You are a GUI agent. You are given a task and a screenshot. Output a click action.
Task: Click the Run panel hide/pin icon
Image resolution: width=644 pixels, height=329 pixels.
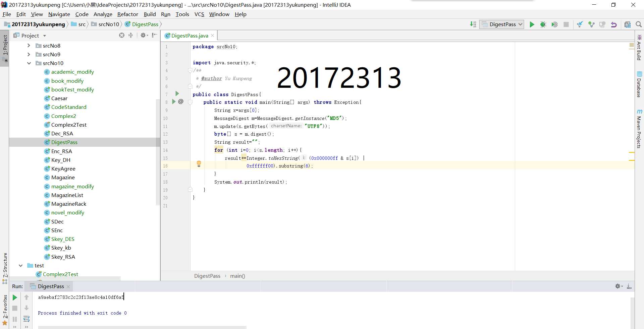[x=629, y=286]
